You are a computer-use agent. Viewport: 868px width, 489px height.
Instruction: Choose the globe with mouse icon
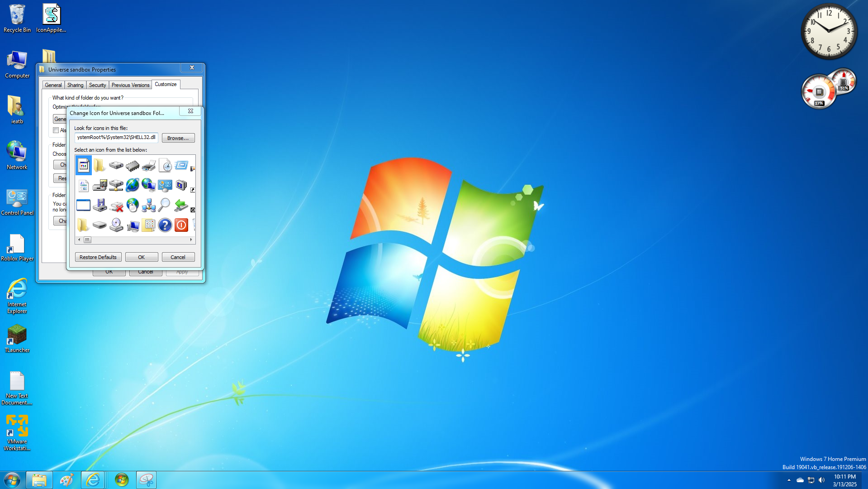tap(133, 205)
